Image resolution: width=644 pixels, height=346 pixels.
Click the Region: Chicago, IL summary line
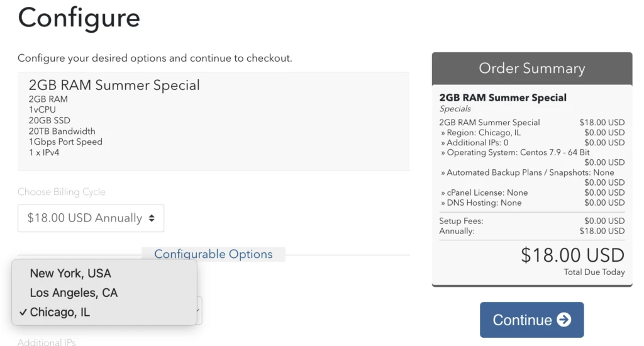481,133
